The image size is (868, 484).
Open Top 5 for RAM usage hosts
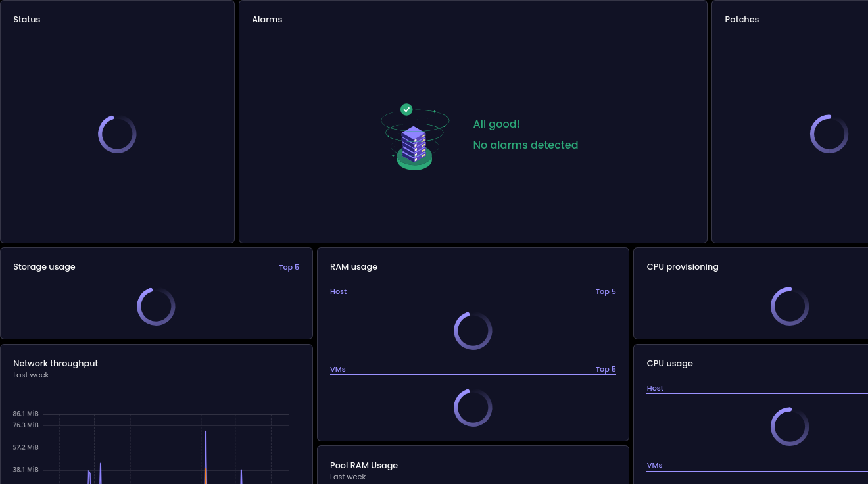click(x=605, y=291)
